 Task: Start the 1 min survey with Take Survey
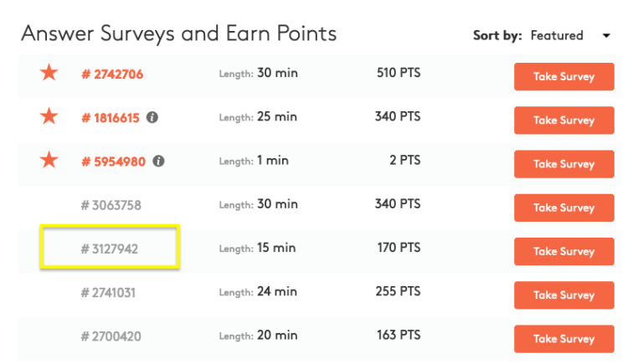[563, 164]
